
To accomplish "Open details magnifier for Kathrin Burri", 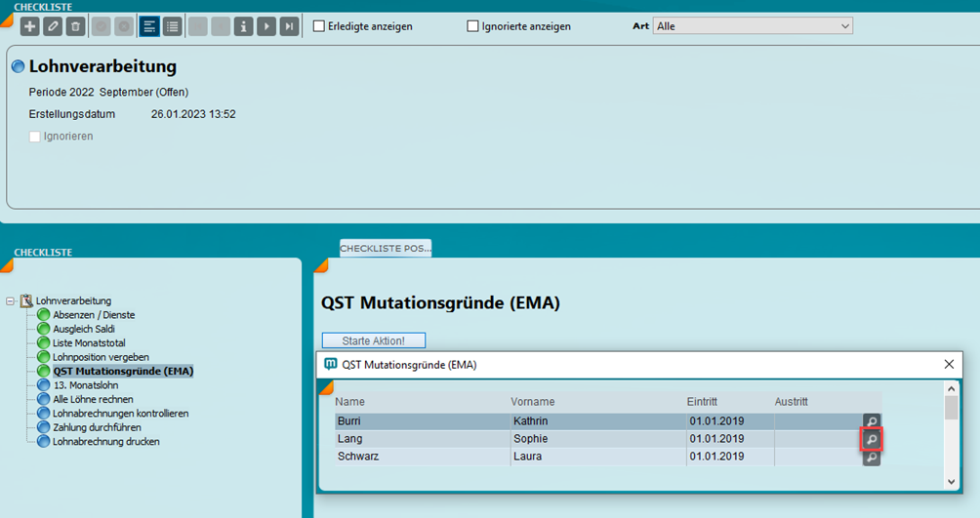I will click(x=872, y=422).
